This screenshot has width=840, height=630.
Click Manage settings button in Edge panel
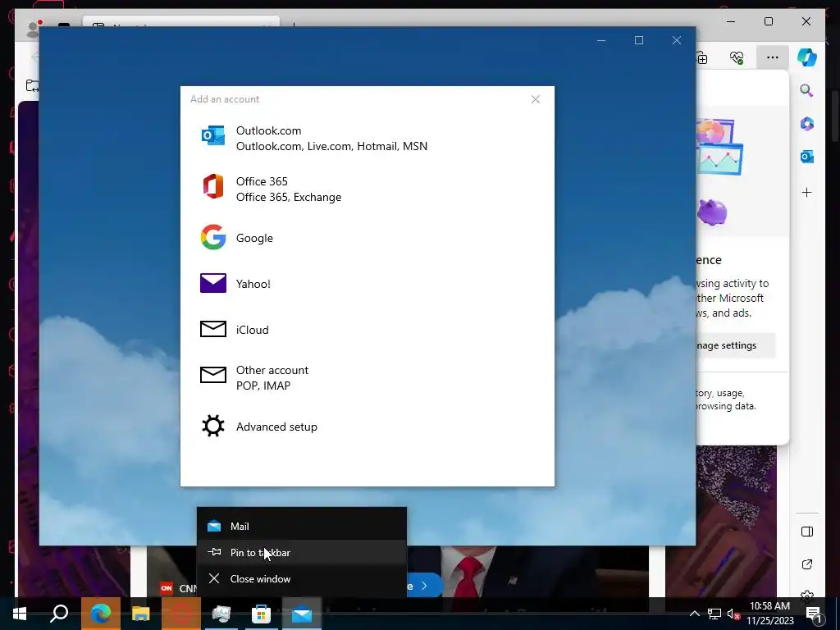736,345
